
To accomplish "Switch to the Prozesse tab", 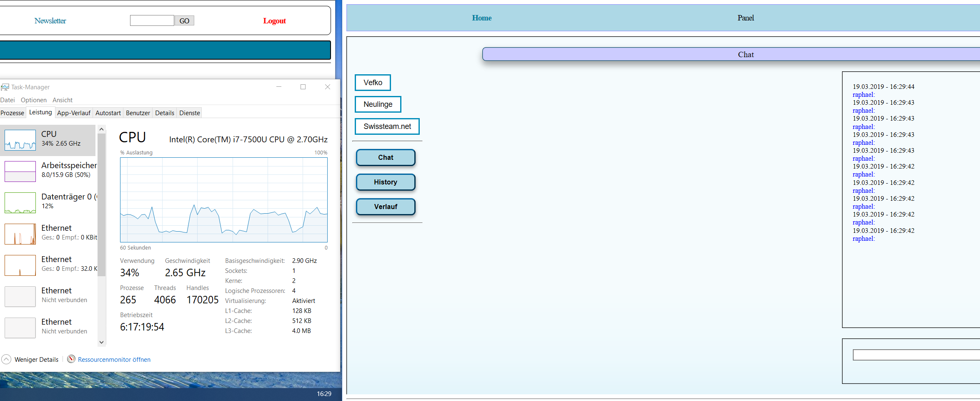I will (13, 113).
